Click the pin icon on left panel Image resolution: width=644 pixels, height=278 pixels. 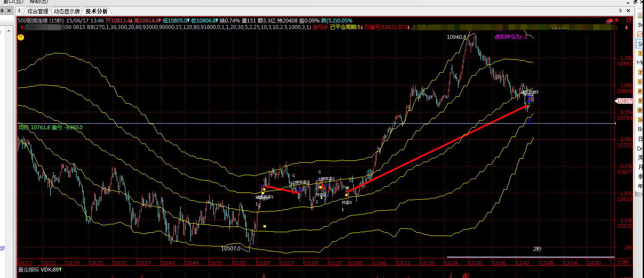(3, 11)
